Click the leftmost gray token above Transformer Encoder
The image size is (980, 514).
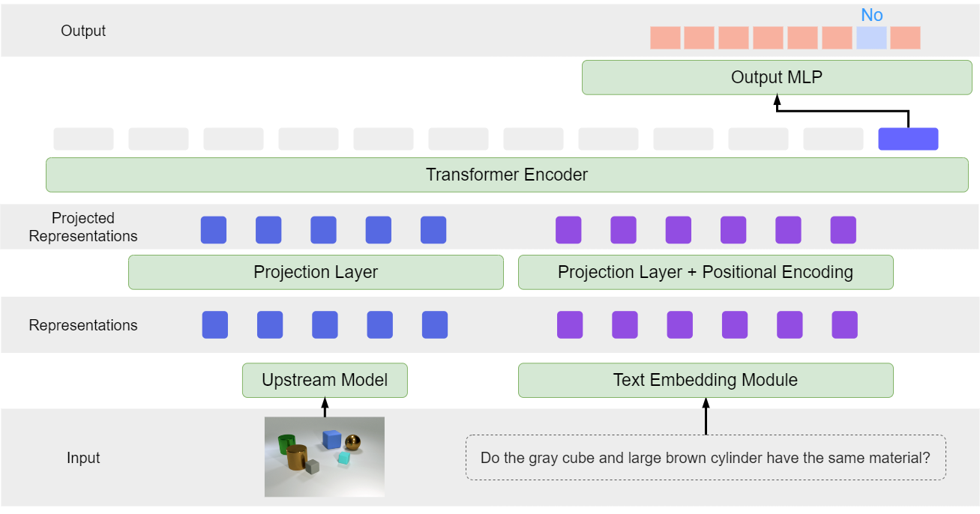(x=83, y=139)
